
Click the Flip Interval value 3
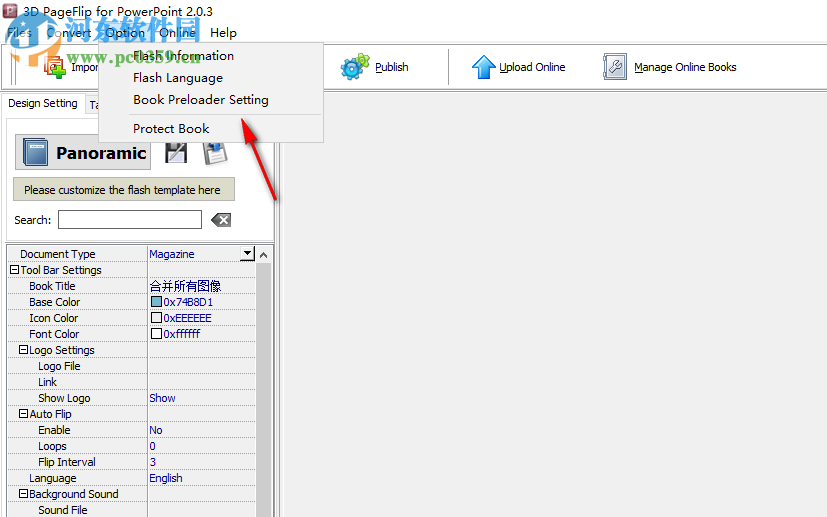(x=152, y=462)
